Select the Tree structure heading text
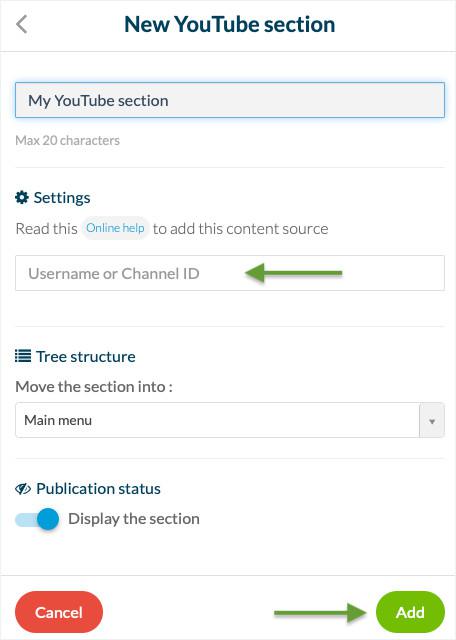 86,356
